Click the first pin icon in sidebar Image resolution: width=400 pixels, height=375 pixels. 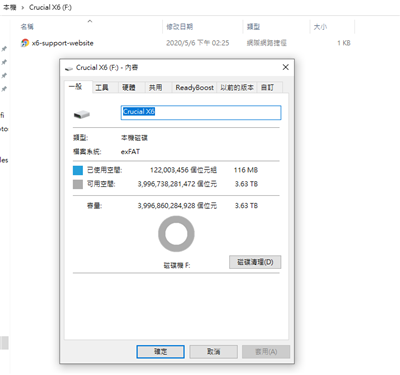coord(4,49)
